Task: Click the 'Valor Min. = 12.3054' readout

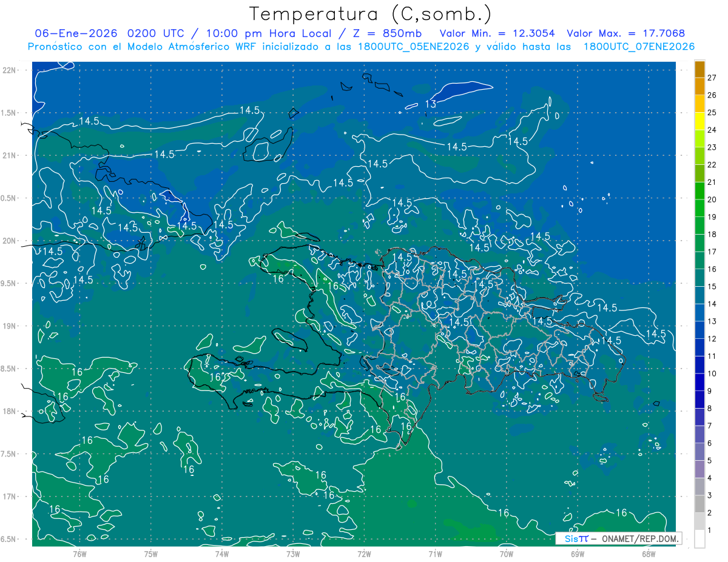Action: [x=497, y=33]
